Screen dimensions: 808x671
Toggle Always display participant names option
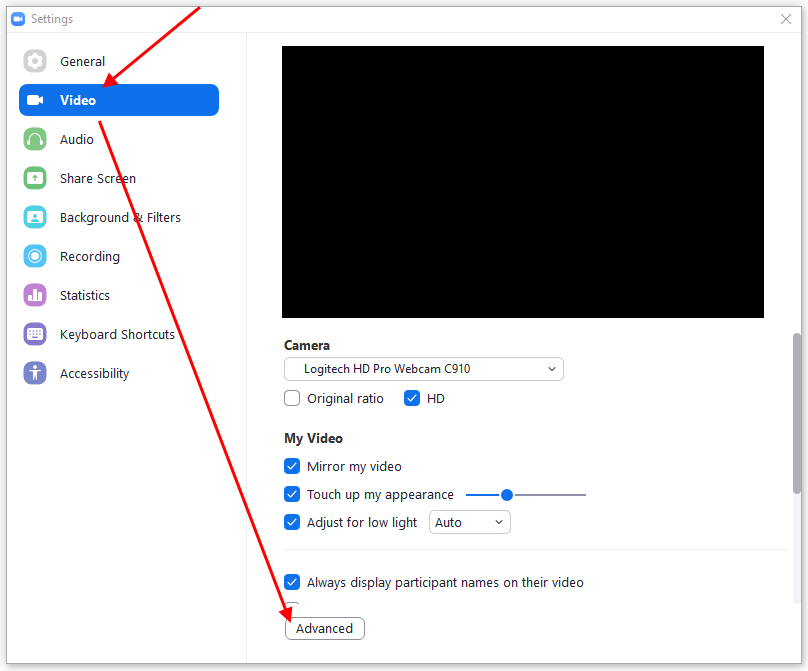coord(292,582)
